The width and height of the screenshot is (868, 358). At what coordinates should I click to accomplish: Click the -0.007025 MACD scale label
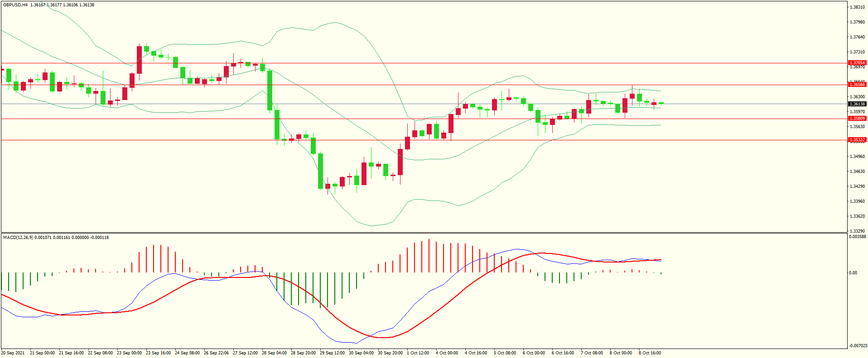[857, 346]
